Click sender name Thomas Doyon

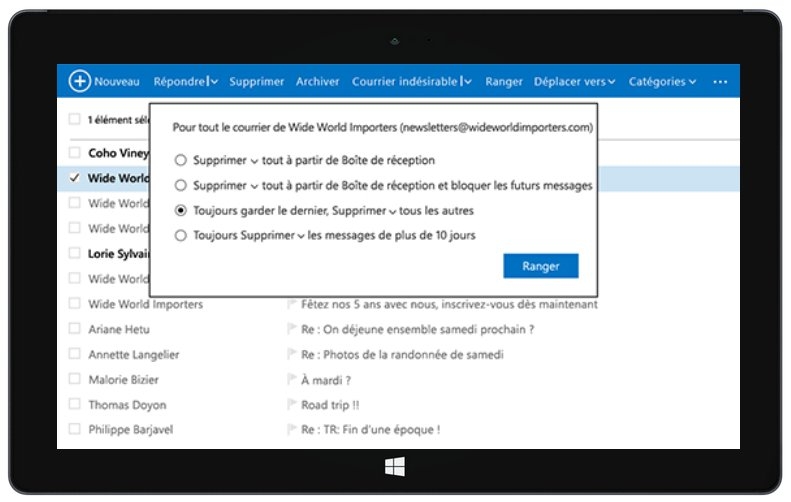click(127, 405)
